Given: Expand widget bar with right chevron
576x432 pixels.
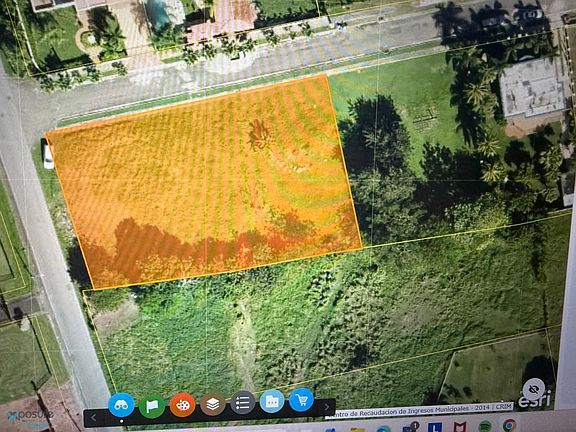Looking at the screenshot, I should coord(327,407).
